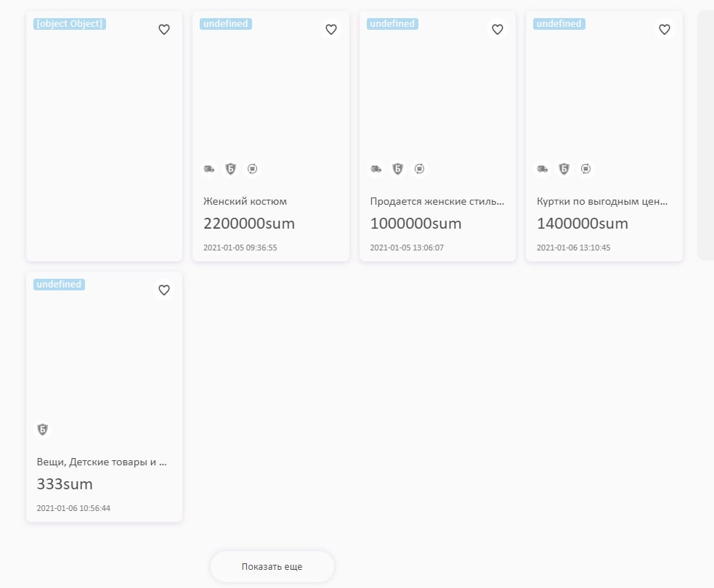
Task: Click undefined badge on Женский костюм card
Action: [x=226, y=24]
